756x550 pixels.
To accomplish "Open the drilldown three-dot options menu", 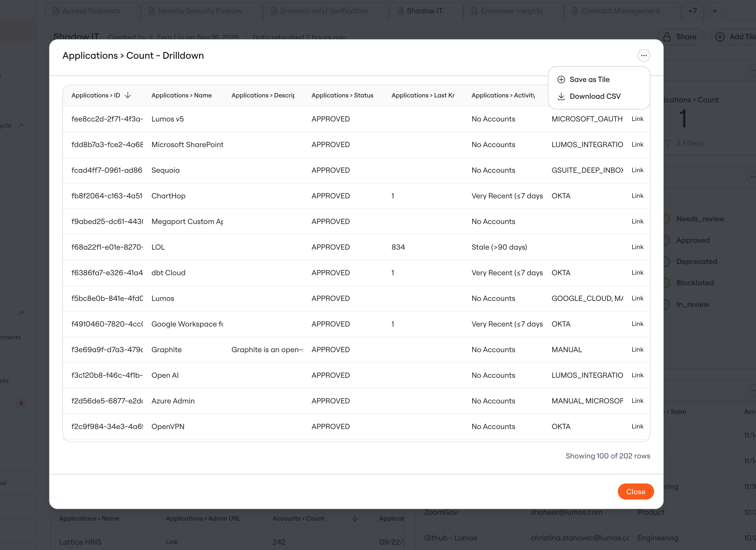I will coord(643,55).
